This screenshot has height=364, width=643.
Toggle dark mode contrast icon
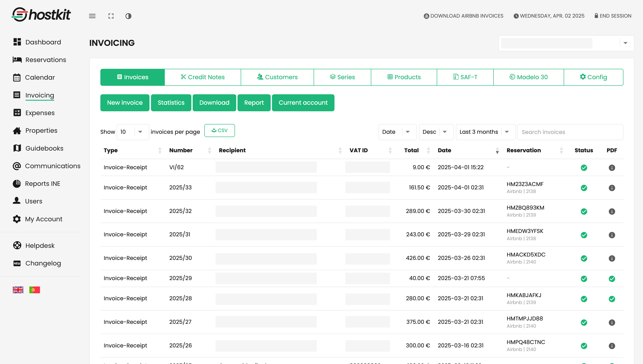click(x=128, y=16)
